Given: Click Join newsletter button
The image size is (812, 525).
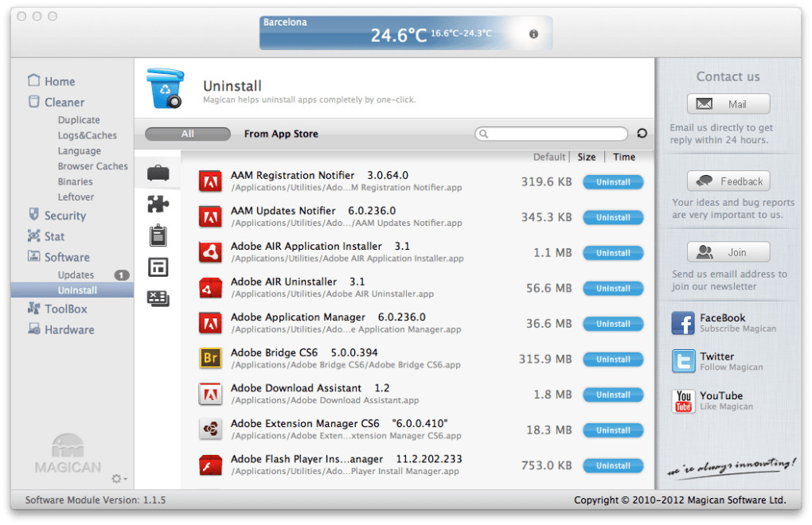Looking at the screenshot, I should click(728, 252).
